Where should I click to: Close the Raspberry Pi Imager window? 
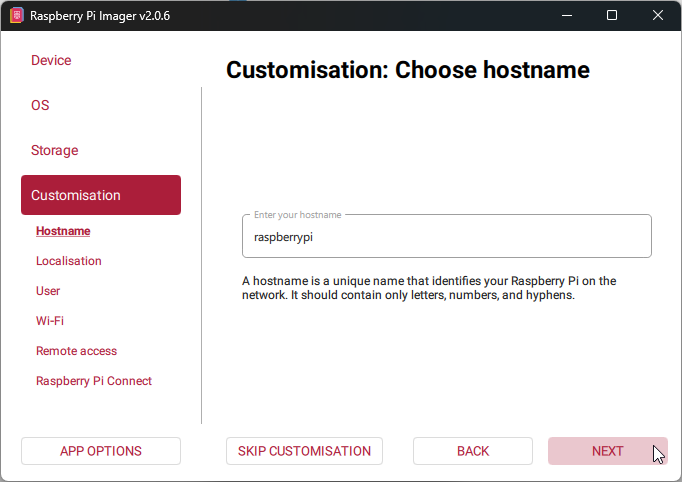pyautogui.click(x=658, y=15)
